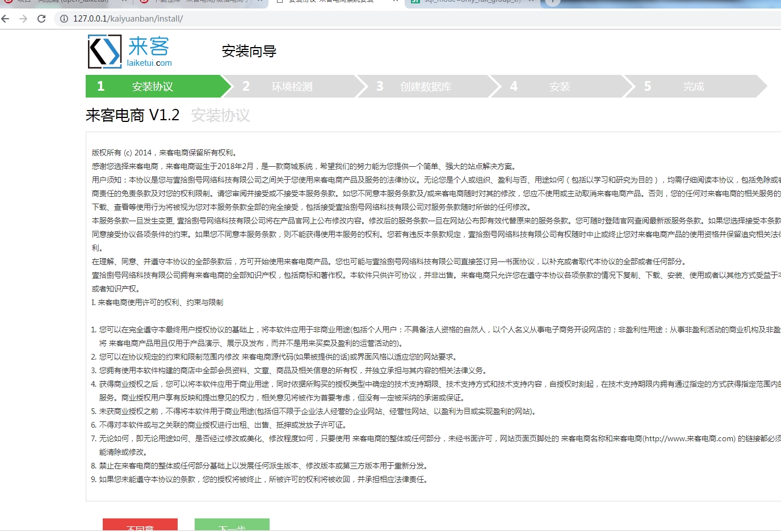Click the line beginning 壹拾捌号网络科技有限公司拥有来客电商
The image size is (781, 532).
436,275
